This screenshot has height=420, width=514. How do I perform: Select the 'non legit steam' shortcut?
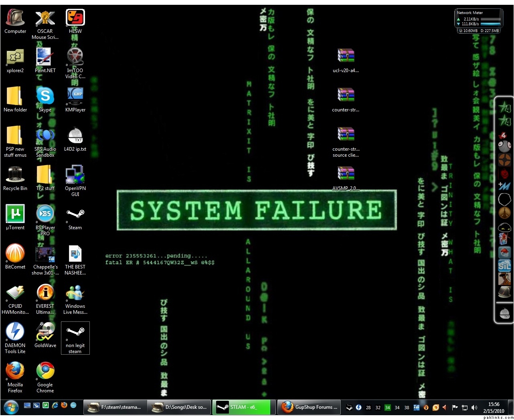75,337
